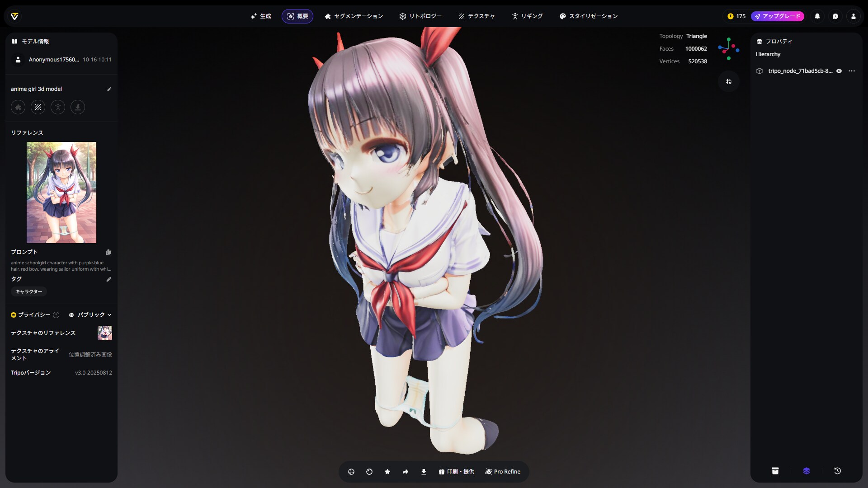Open the chat messages icon
The height and width of the screenshot is (488, 868).
pos(835,16)
